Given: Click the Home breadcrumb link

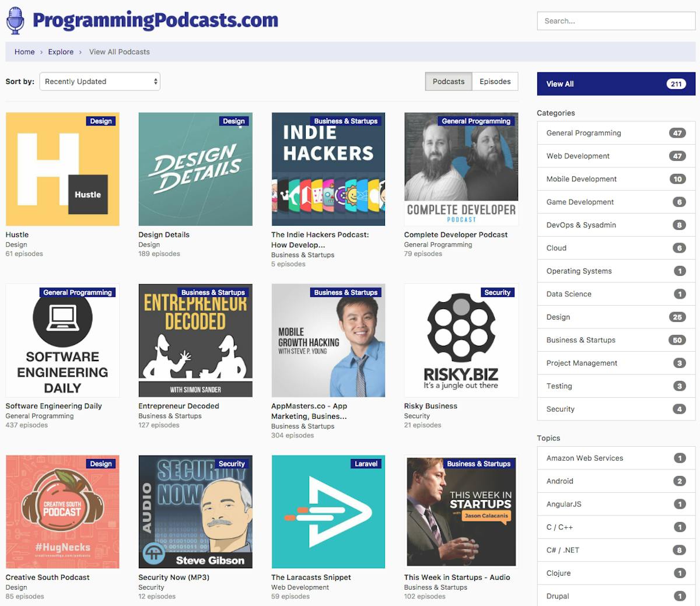Looking at the screenshot, I should coord(24,52).
